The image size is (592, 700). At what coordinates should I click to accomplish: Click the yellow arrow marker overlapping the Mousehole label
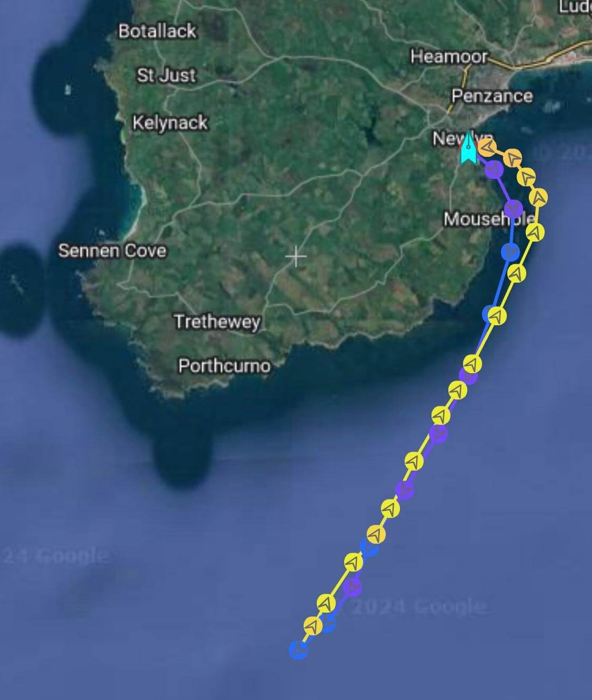click(535, 232)
